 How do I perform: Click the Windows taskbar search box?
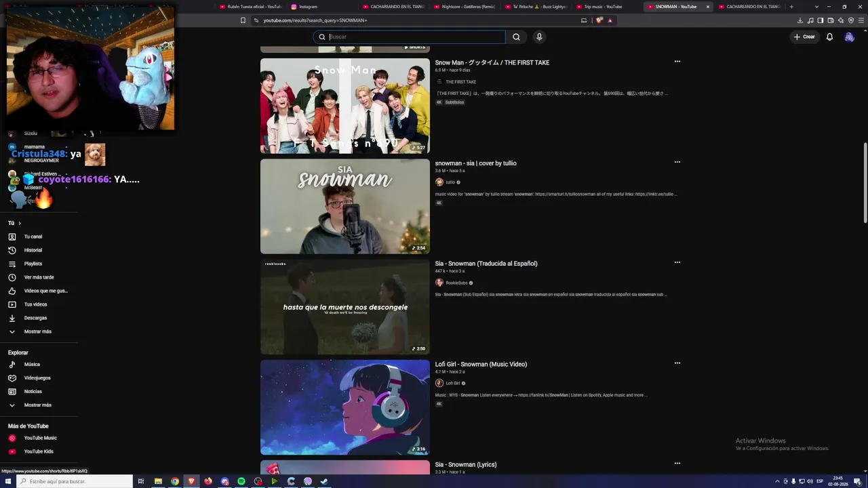[75, 481]
